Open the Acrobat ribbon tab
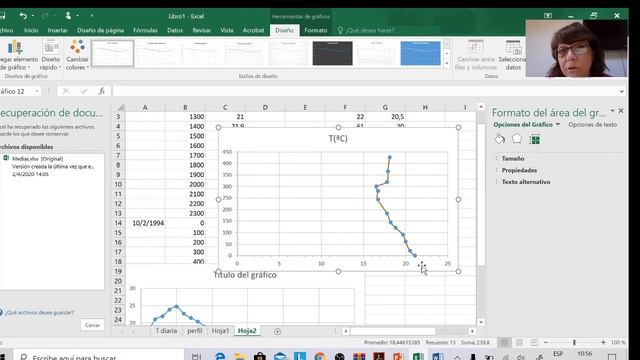Image resolution: width=640 pixels, height=360 pixels. (x=253, y=30)
